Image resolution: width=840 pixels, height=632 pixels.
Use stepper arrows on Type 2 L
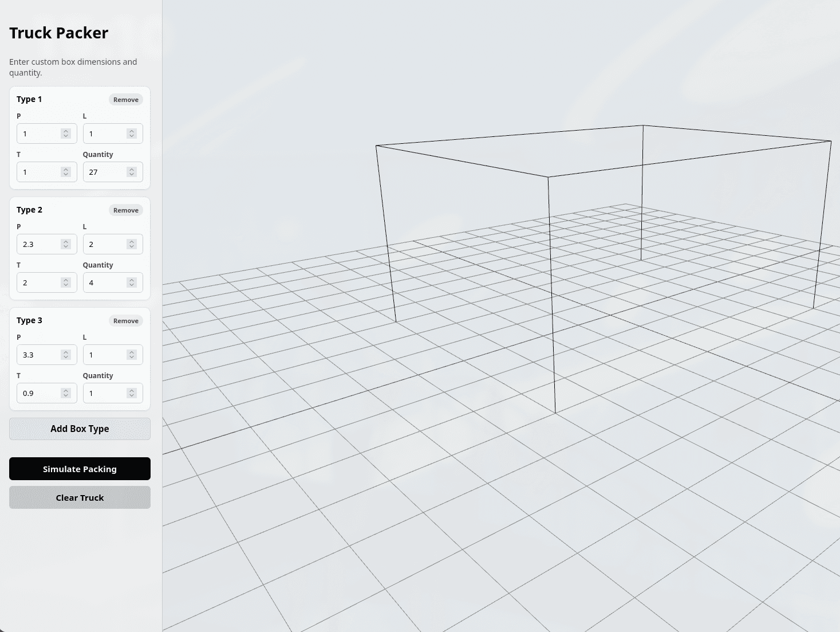pos(132,244)
